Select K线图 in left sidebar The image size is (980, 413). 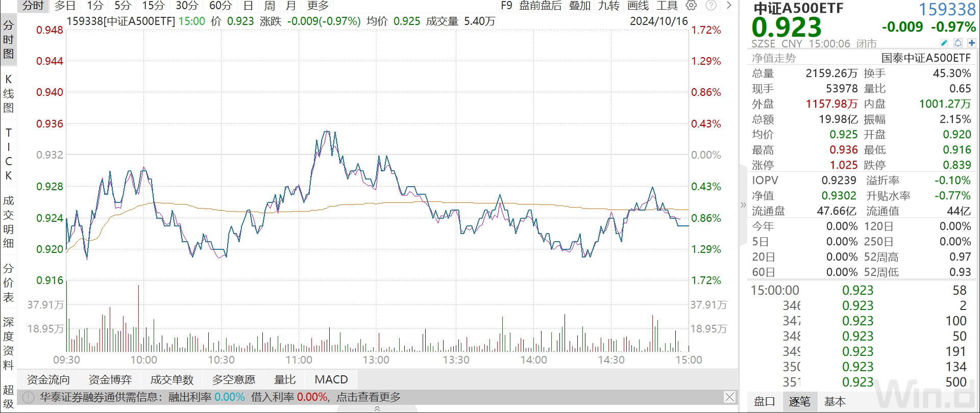point(8,93)
